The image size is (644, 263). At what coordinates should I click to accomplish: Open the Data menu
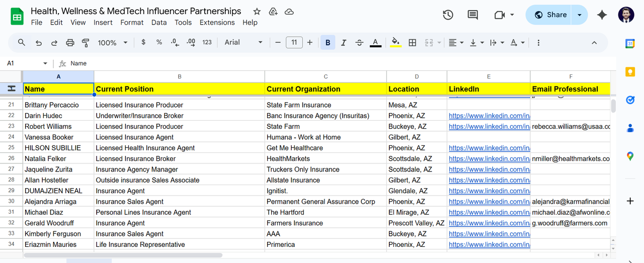tap(159, 22)
